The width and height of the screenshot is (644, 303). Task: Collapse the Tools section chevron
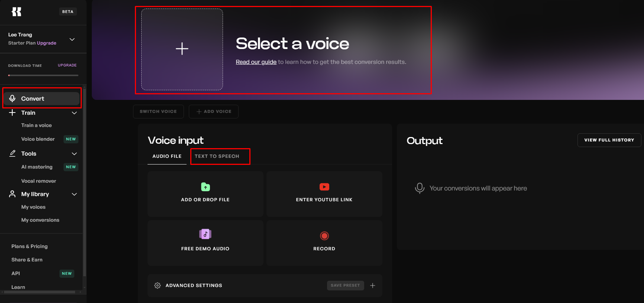[x=74, y=154]
